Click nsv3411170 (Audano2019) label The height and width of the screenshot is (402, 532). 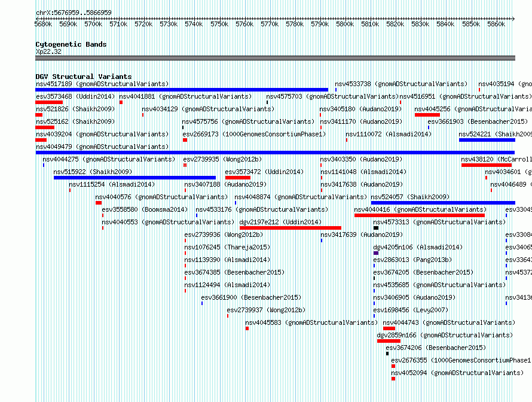pyautogui.click(x=361, y=121)
